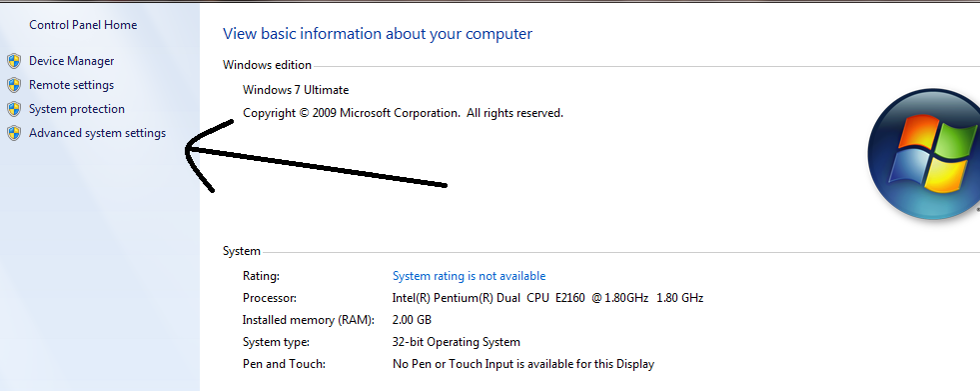980x391 pixels.
Task: Click the 'Windows edition' section header
Action: tap(267, 65)
